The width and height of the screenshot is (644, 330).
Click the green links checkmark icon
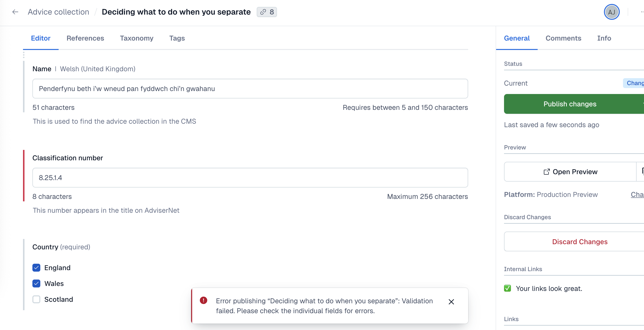click(x=507, y=288)
